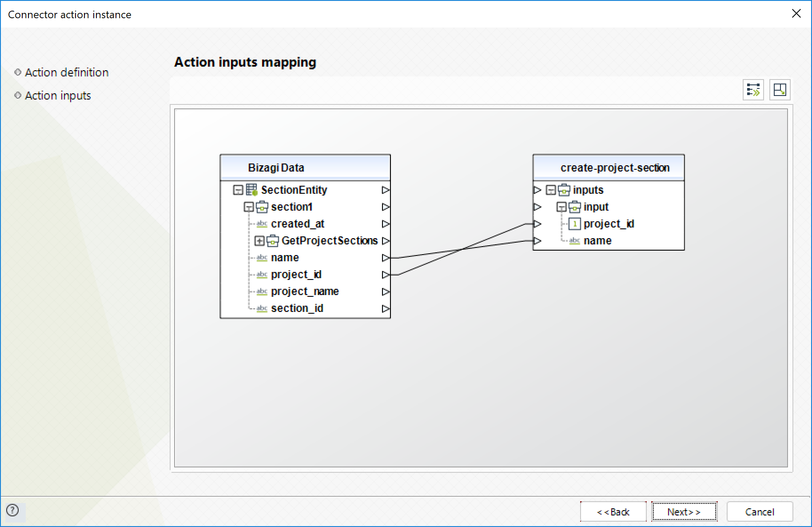This screenshot has height=527, width=812.
Task: Click the section1 briefcase icon
Action: click(262, 207)
